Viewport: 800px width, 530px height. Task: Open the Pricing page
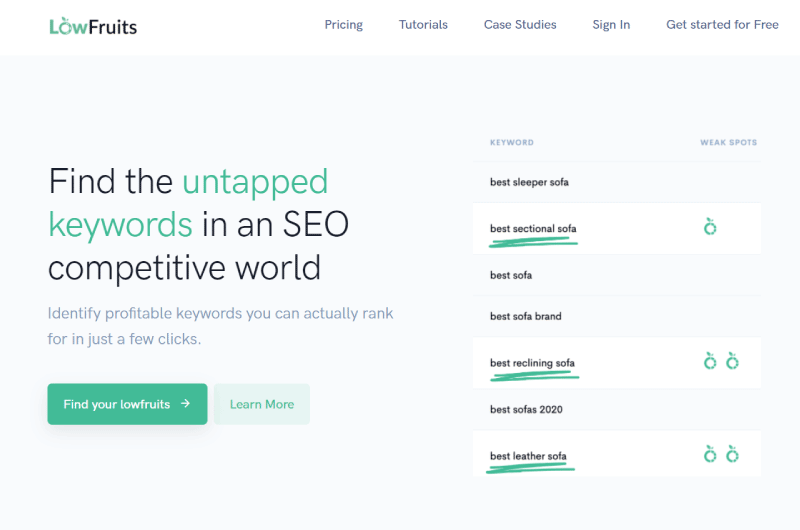343,24
